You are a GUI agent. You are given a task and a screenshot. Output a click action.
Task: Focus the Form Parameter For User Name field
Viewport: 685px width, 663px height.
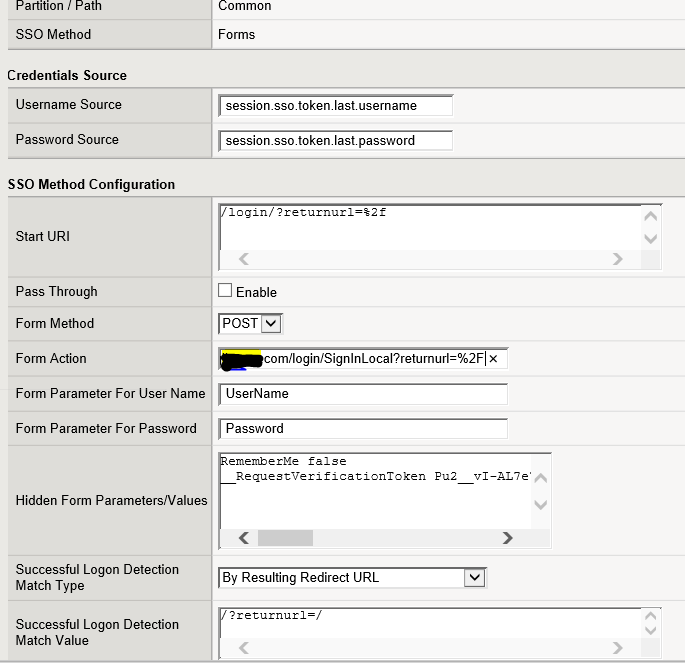click(362, 394)
